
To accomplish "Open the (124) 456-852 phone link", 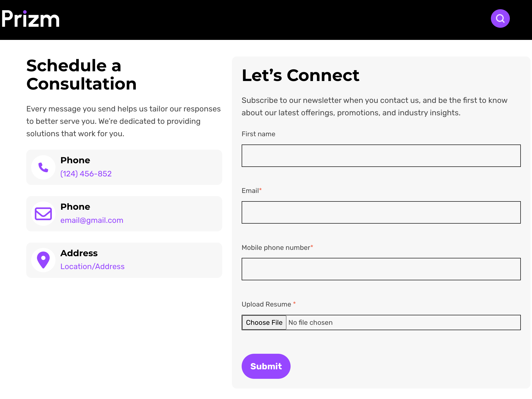I will point(86,174).
